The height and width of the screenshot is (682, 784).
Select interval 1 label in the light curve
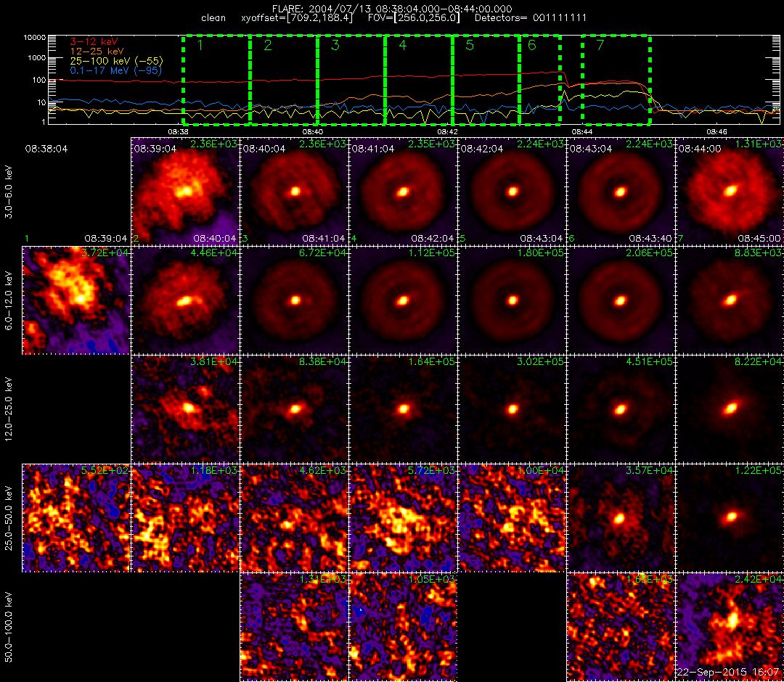click(x=200, y=46)
